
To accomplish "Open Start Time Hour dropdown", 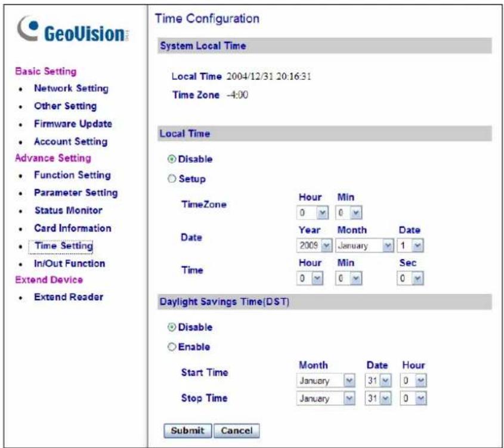I will [413, 381].
